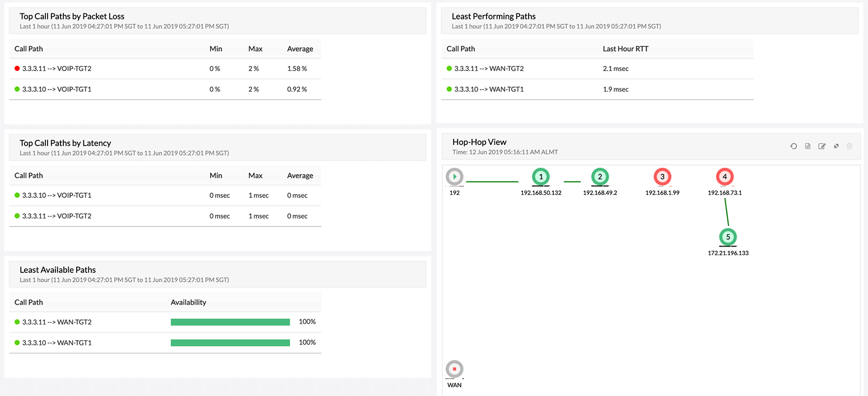
Task: Click the WAN destination stop node
Action: [x=455, y=370]
